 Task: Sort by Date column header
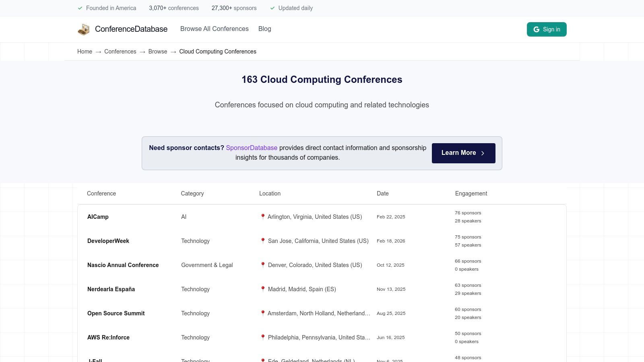[383, 193]
